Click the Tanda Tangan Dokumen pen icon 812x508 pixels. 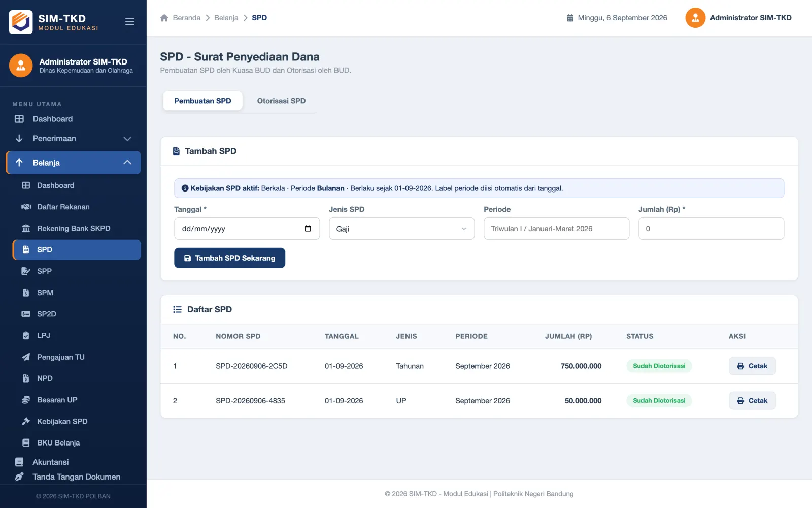[19, 477]
